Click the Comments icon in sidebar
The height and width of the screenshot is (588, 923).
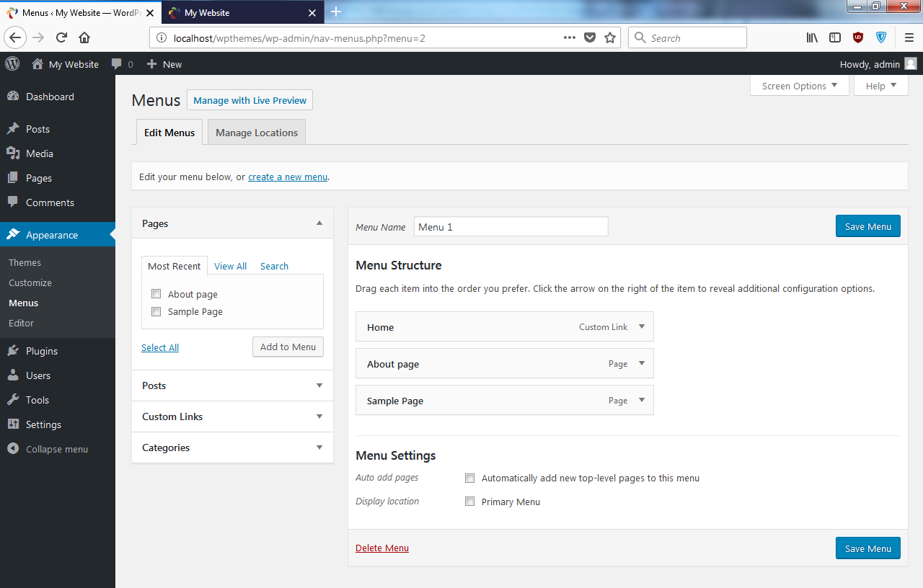click(x=13, y=202)
